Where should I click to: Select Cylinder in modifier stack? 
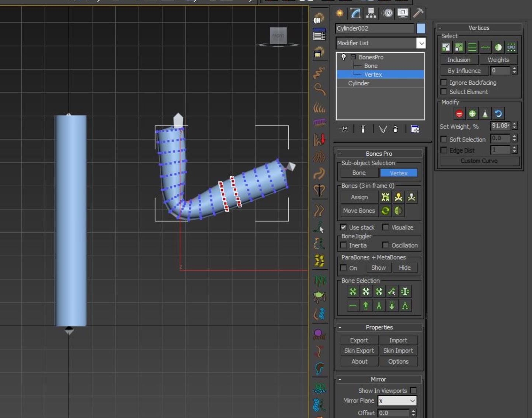(x=359, y=83)
